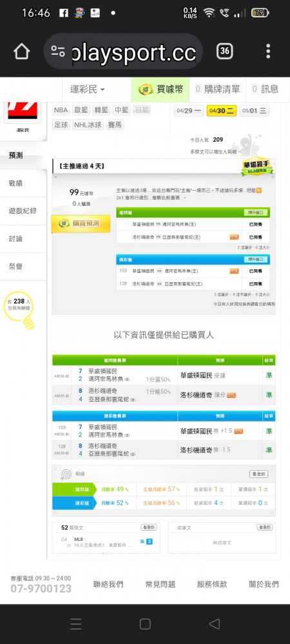Select the green 國際盤 record label
This screenshot has height=644, width=290.
click(74, 489)
